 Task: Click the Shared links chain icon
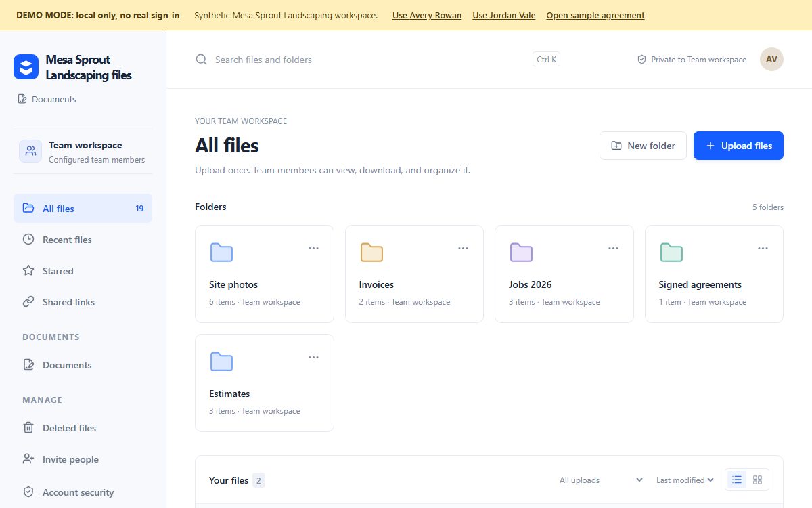[28, 302]
